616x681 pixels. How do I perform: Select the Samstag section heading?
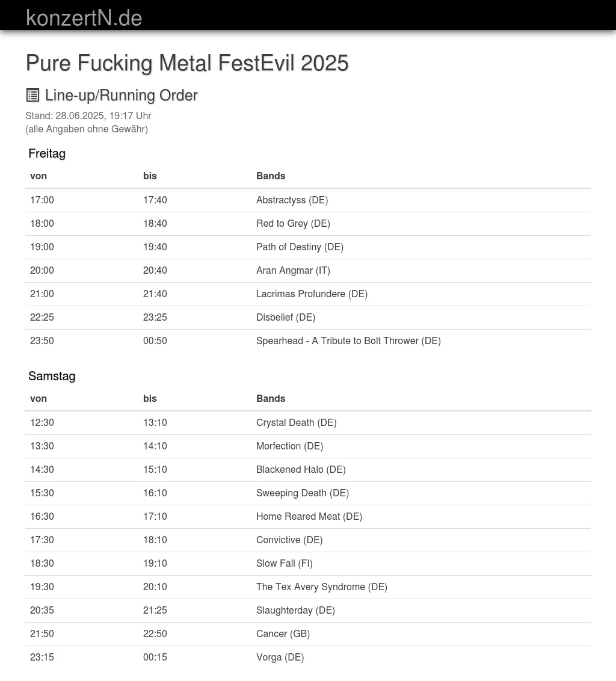(x=52, y=376)
